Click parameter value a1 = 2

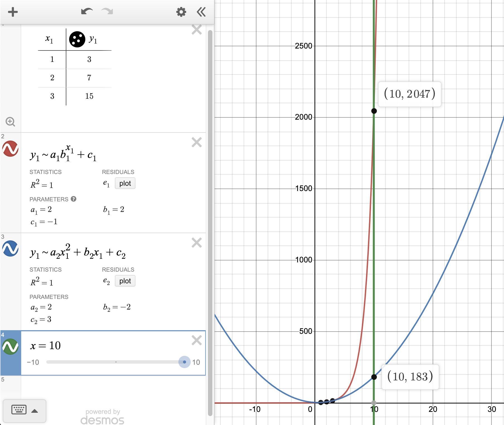tap(41, 210)
